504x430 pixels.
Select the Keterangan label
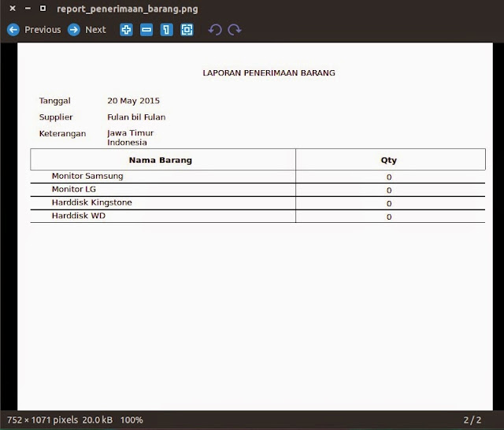coord(62,134)
